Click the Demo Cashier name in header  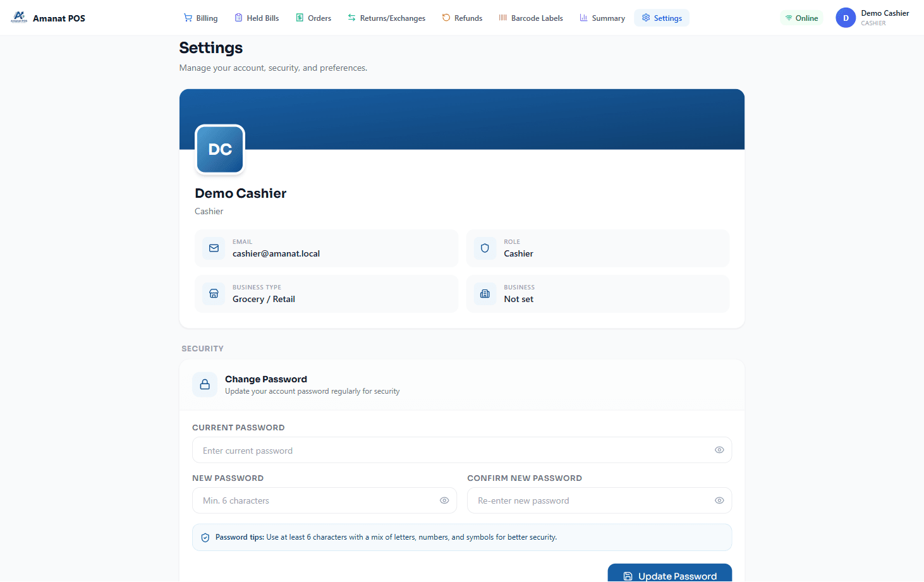(885, 13)
